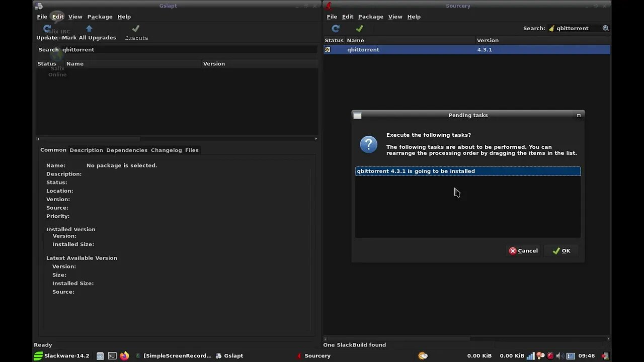Open the Package menu in Sourcery
644x362 pixels.
tap(371, 17)
